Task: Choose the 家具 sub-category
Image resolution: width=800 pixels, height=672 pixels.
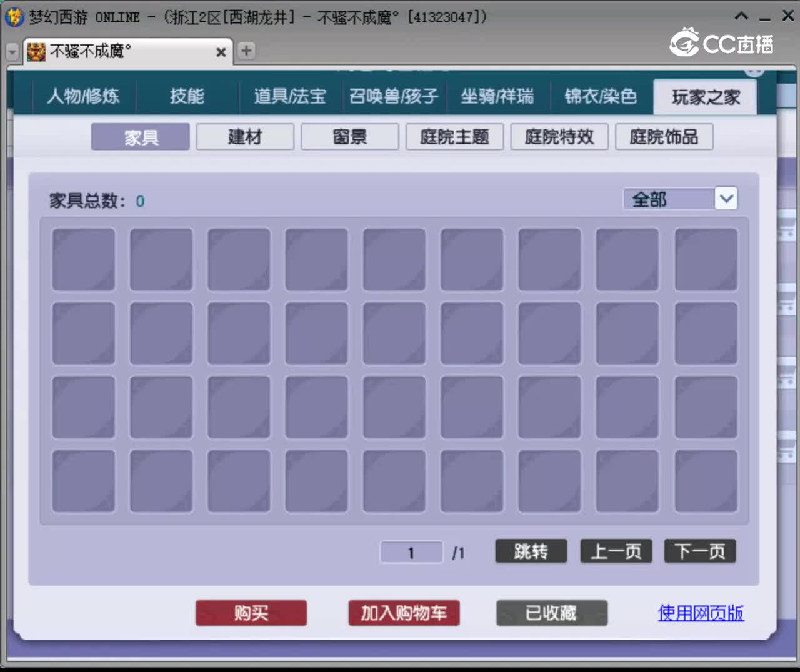Action: [x=141, y=137]
